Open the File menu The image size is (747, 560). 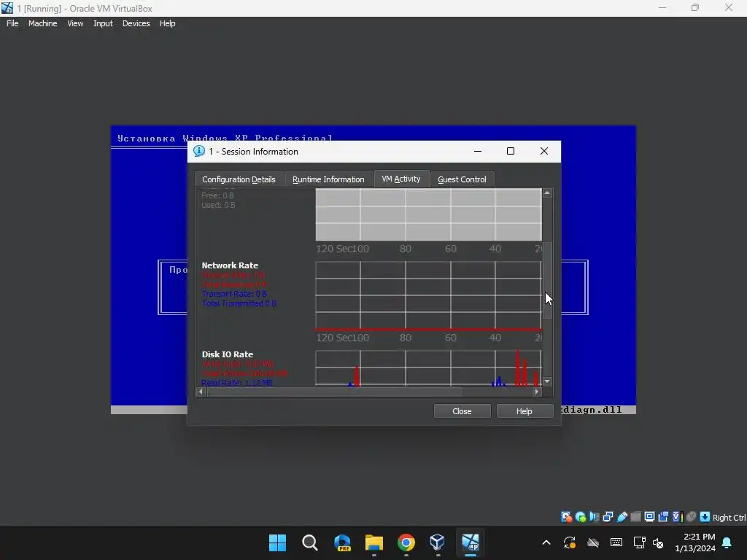pos(12,23)
